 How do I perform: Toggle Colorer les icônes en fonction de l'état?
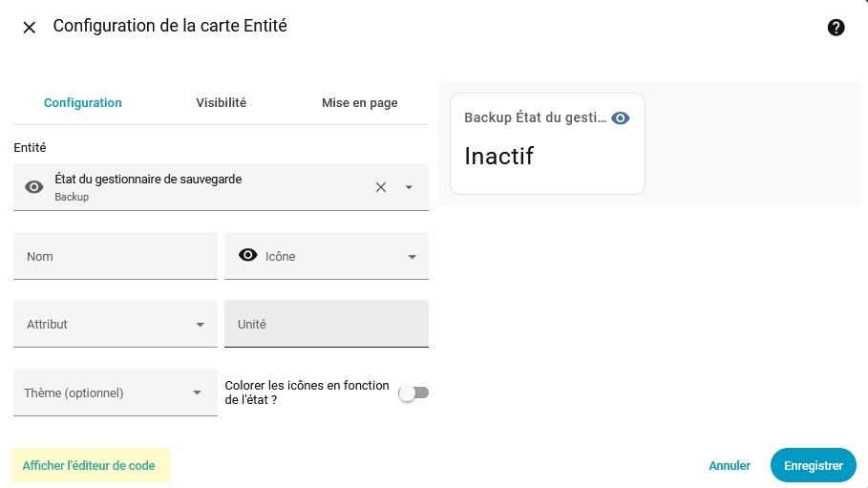pyautogui.click(x=413, y=393)
